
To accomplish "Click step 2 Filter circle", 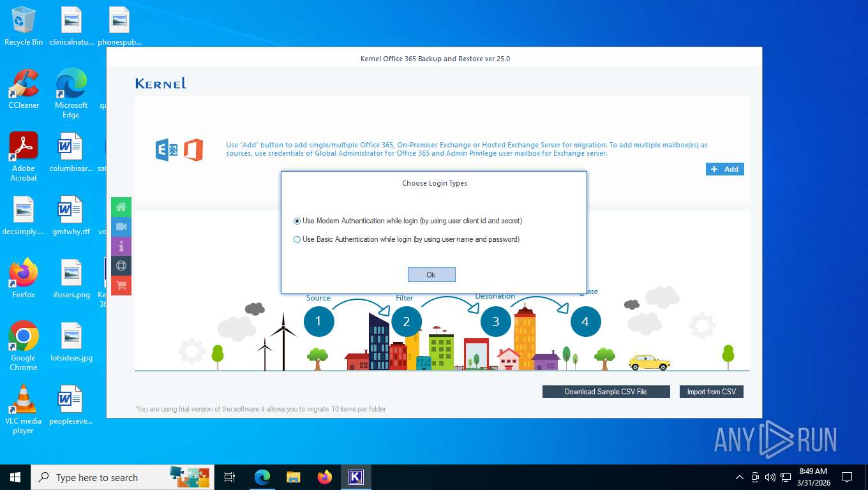I will [x=407, y=322].
